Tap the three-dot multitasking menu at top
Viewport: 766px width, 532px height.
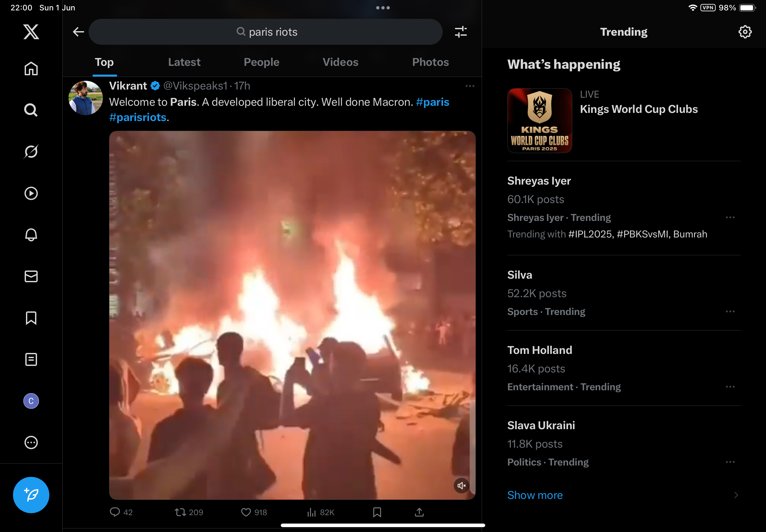(x=383, y=8)
